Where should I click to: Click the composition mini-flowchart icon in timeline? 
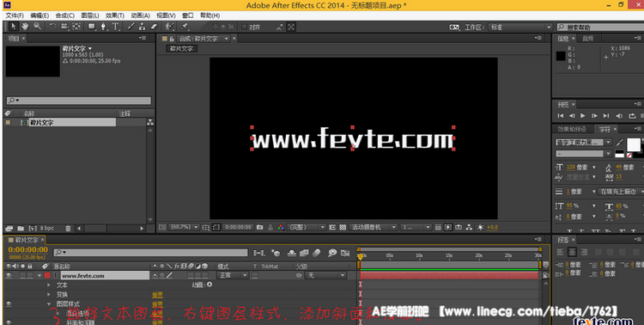pos(259,252)
